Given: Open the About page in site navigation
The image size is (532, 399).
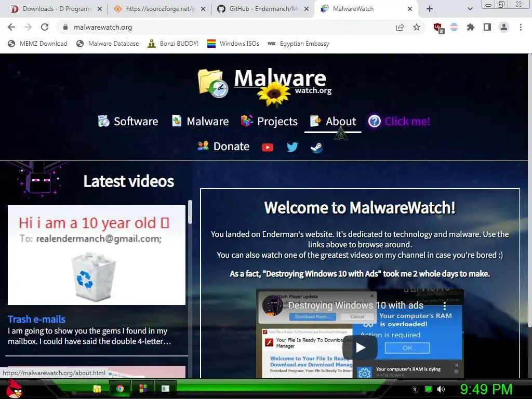Looking at the screenshot, I should [x=333, y=121].
